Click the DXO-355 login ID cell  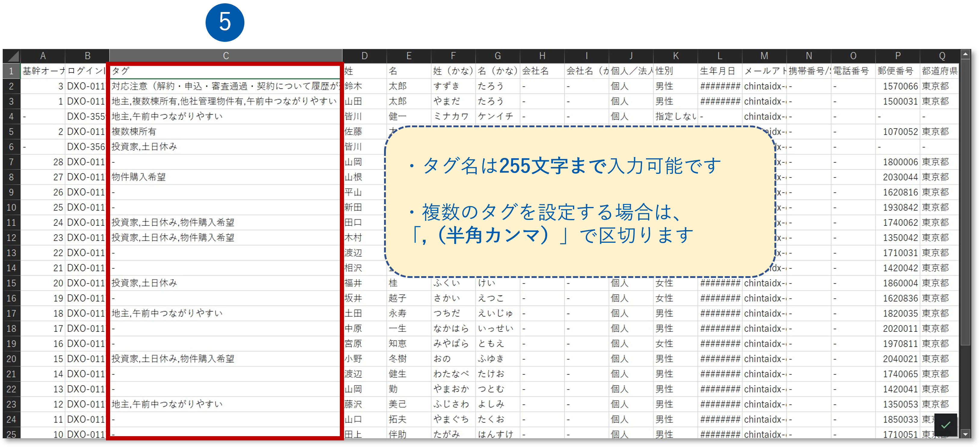click(x=86, y=117)
